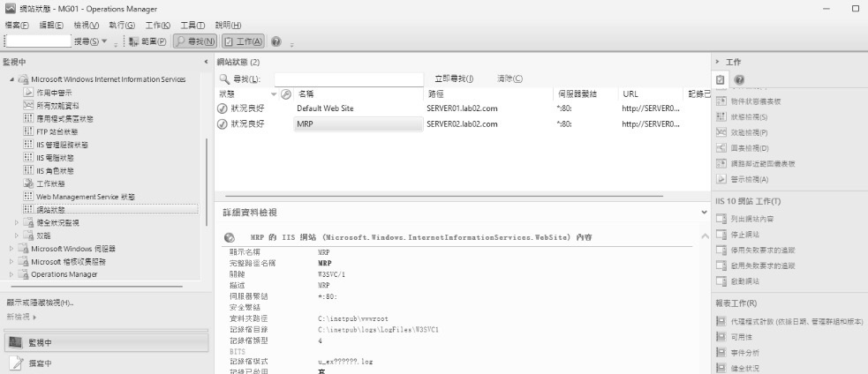This screenshot has width=868, height=374.
Task: Open the 所有效能資料 view icon
Action: pos(28,105)
